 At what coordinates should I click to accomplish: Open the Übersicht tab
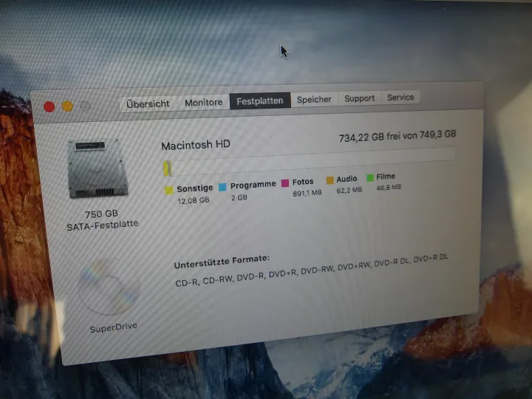(148, 103)
